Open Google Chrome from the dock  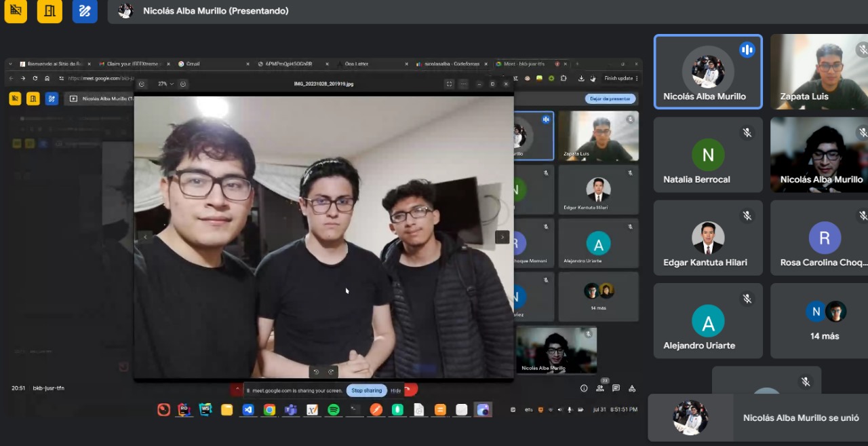point(269,409)
